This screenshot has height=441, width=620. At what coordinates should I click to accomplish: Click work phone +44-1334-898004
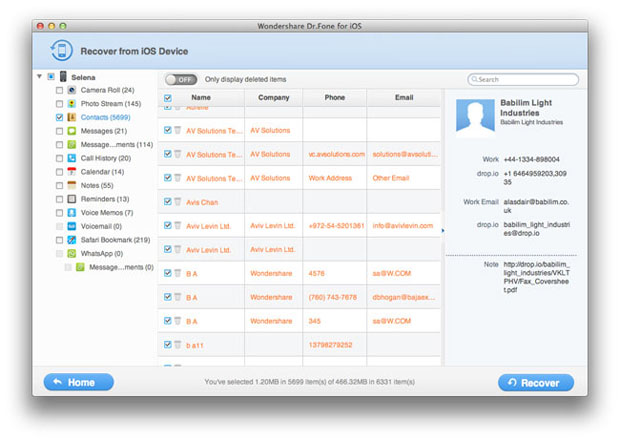coord(531,159)
